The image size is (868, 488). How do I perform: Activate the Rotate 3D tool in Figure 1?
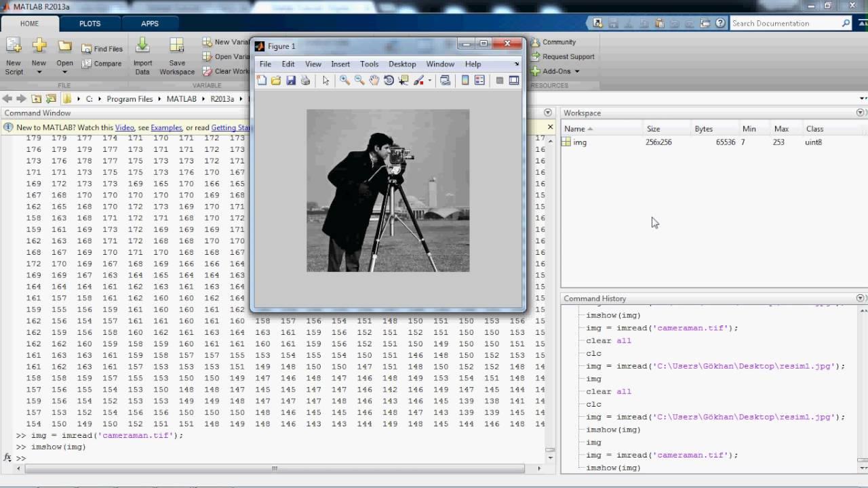pyautogui.click(x=389, y=81)
